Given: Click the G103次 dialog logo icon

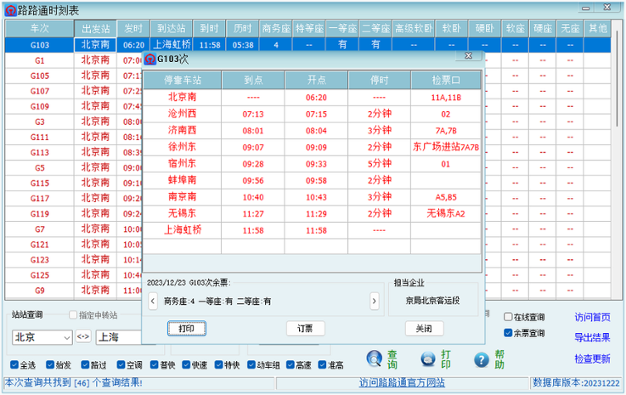Looking at the screenshot, I should coord(150,59).
